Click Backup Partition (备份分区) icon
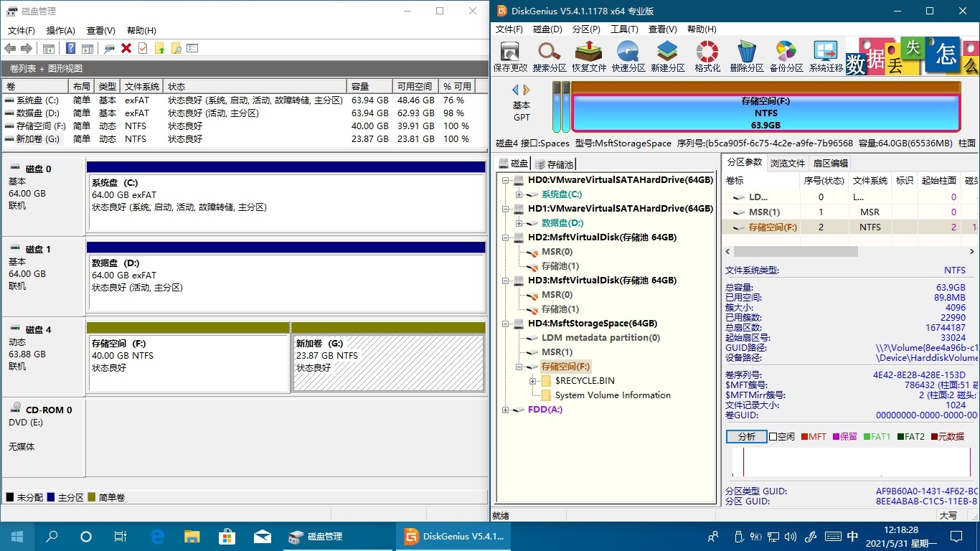 pyautogui.click(x=786, y=57)
